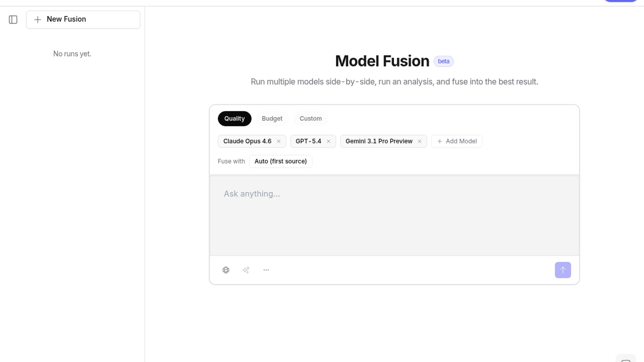The height and width of the screenshot is (362, 644).
Task: Select the Quality preset tab
Action: [x=234, y=119]
